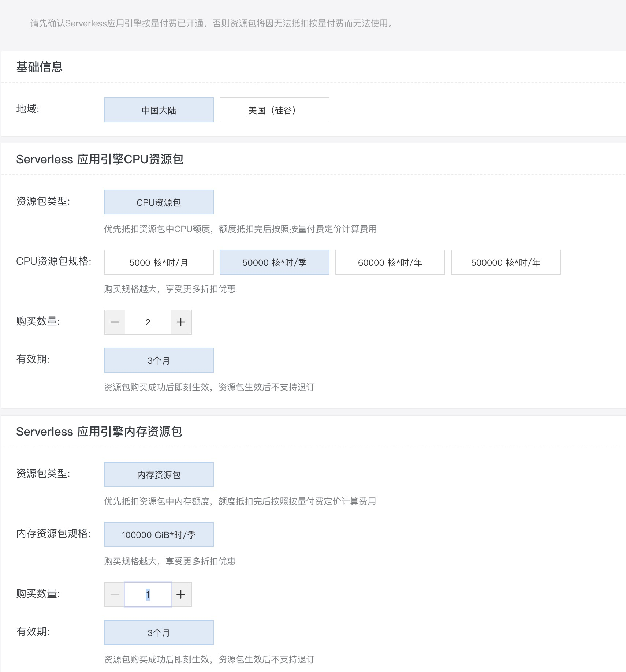Select the 中国大陆 region option
626x672 pixels.
click(159, 110)
